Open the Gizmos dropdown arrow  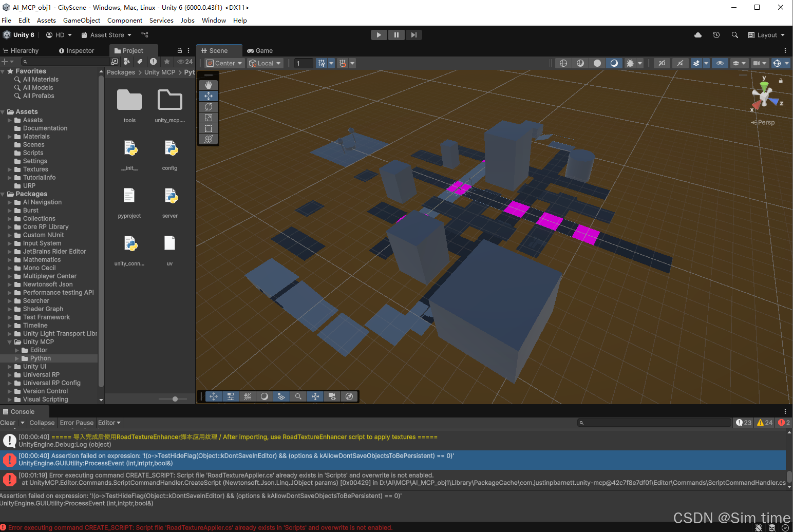click(x=787, y=63)
